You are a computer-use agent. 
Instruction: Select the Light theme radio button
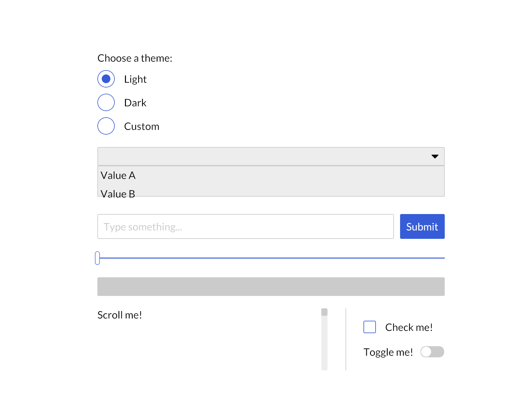[x=106, y=79]
